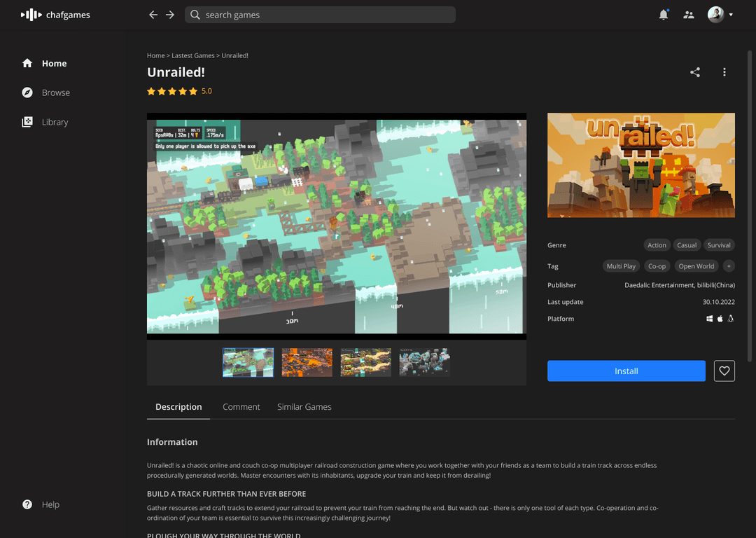Share the game via share icon
Screen dimensions: 756x538
click(695, 72)
